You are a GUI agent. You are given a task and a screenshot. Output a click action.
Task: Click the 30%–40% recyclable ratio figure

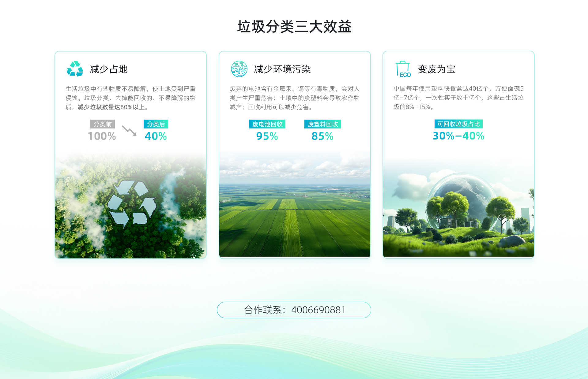[458, 136]
